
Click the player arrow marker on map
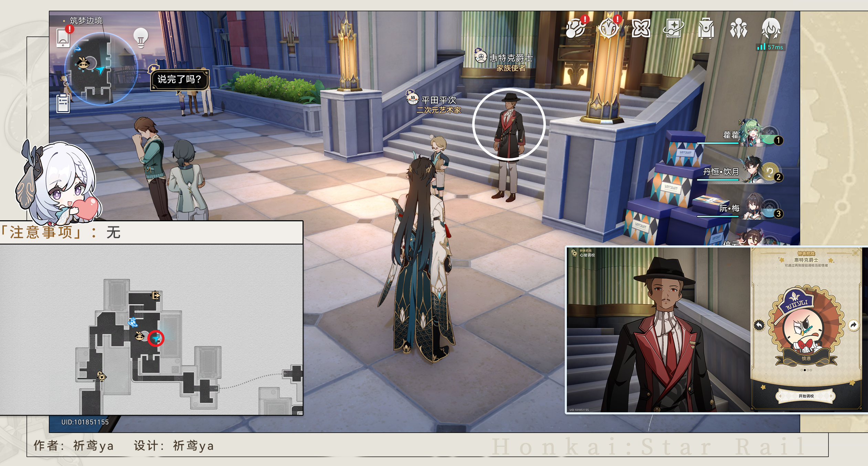[x=156, y=339]
